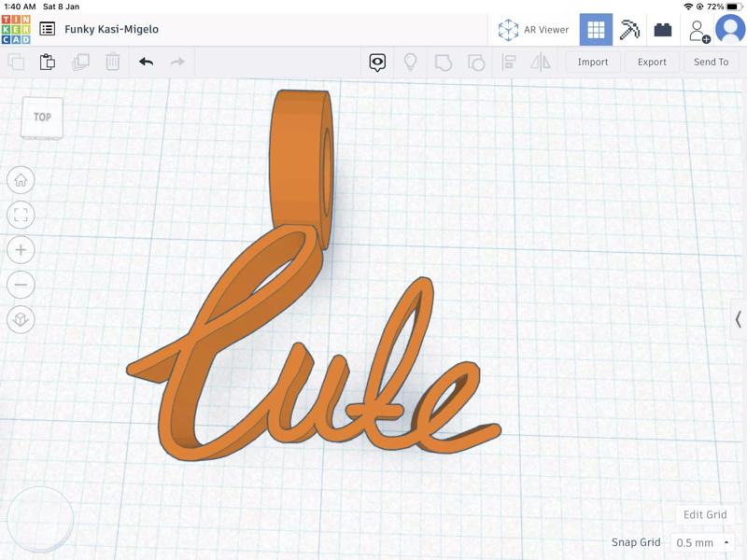Switch to the 3D design grid view
747x560 pixels.
pyautogui.click(x=596, y=30)
